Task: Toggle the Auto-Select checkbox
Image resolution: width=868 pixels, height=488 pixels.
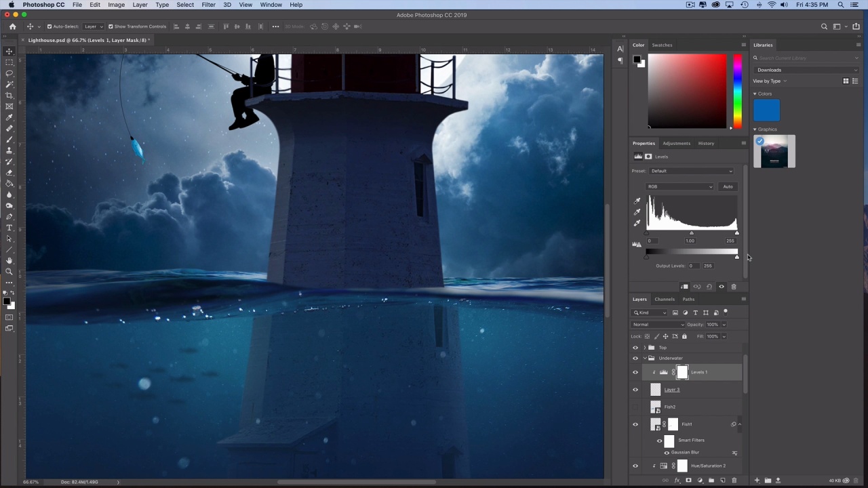Action: 50,26
